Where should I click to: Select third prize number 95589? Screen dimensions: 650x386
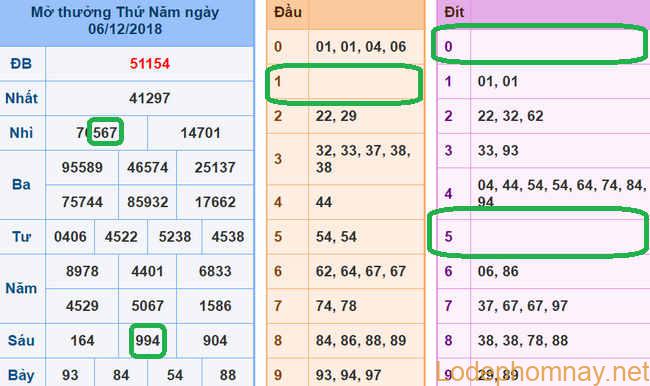[82, 168]
